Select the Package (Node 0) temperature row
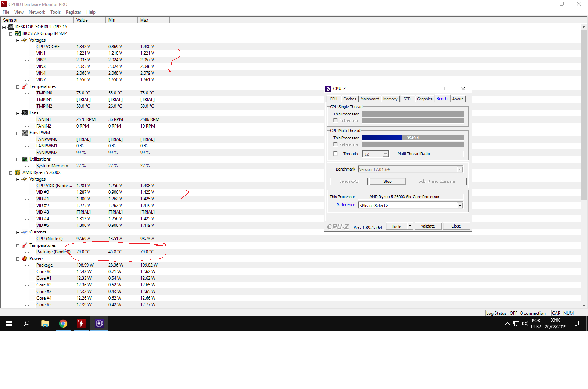 pos(290,252)
